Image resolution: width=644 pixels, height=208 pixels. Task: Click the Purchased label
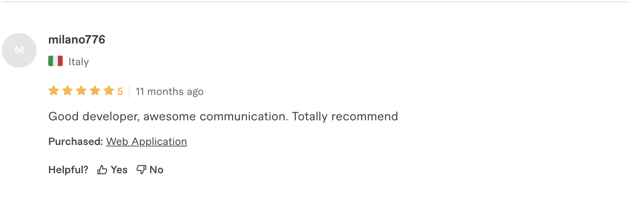coord(76,141)
